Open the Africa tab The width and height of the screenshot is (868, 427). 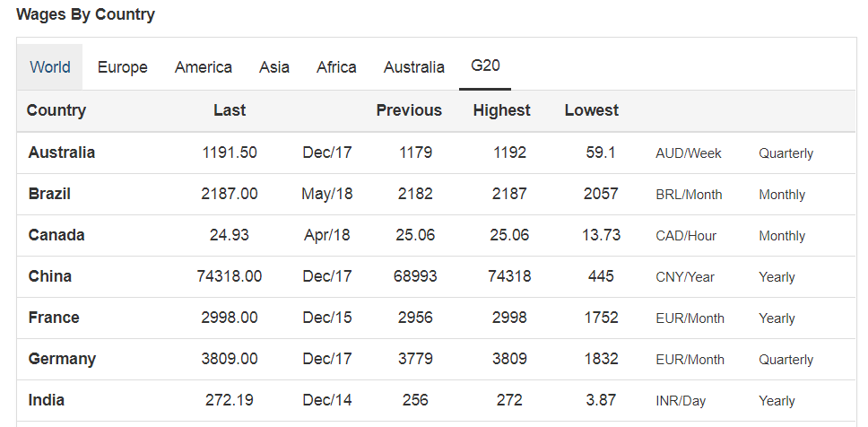336,67
